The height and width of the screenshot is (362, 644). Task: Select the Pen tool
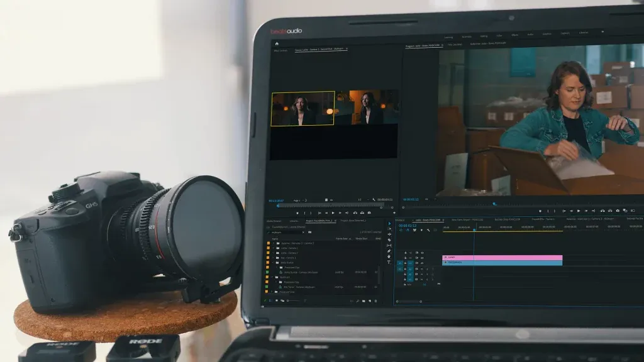pyautogui.click(x=389, y=251)
